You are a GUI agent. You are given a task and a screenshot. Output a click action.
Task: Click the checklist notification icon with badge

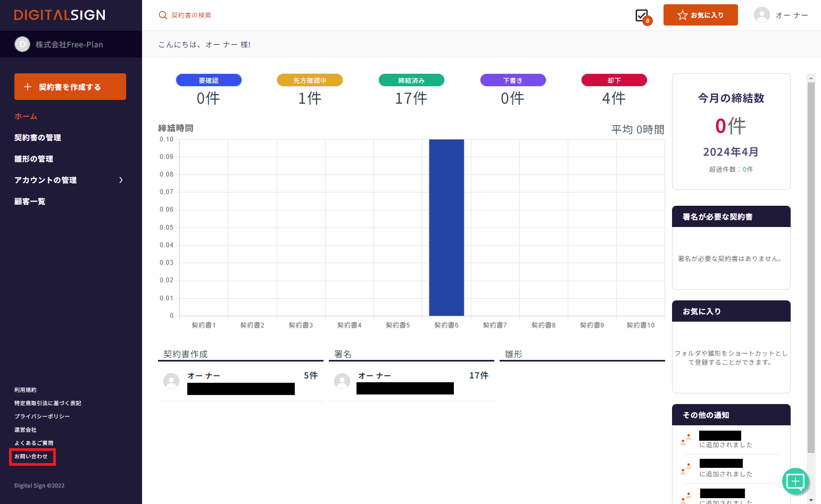coord(642,15)
